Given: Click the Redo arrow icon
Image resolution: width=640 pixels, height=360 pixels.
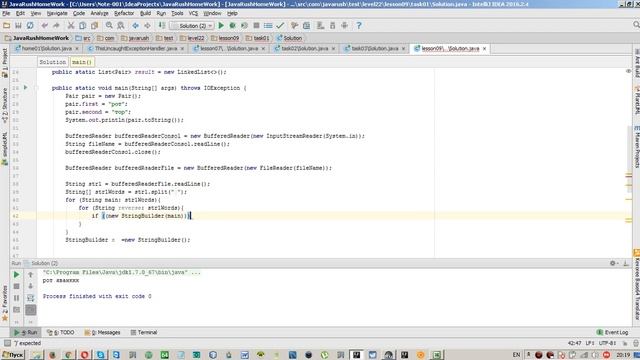Looking at the screenshot, I should click(x=56, y=25).
